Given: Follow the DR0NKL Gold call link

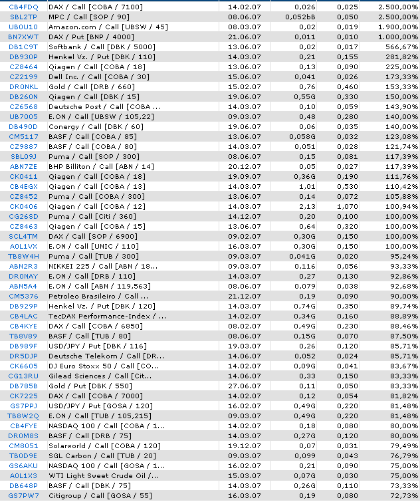Looking at the screenshot, I should tap(23, 86).
